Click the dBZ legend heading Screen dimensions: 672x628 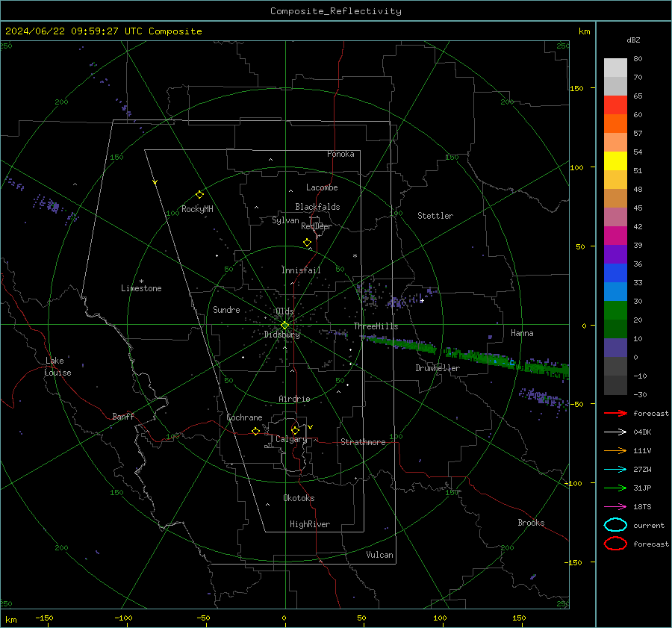click(633, 40)
